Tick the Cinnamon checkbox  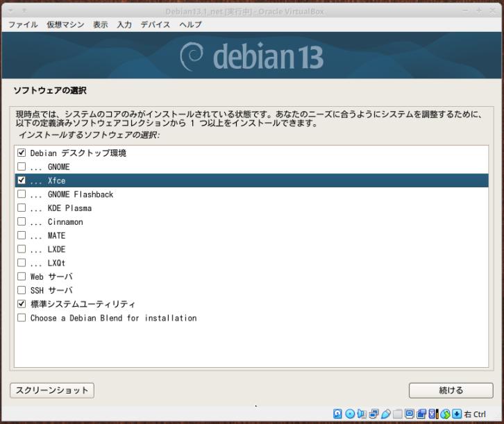pos(22,221)
